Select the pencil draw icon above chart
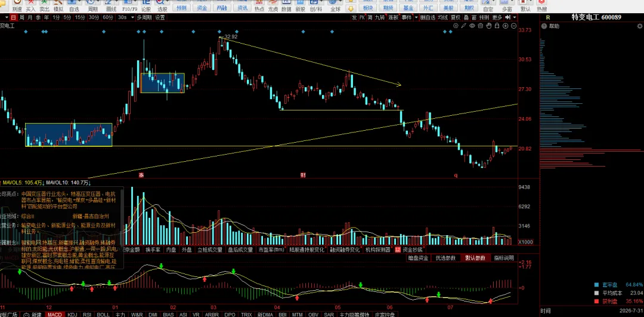644x317 pixels. pos(464,26)
